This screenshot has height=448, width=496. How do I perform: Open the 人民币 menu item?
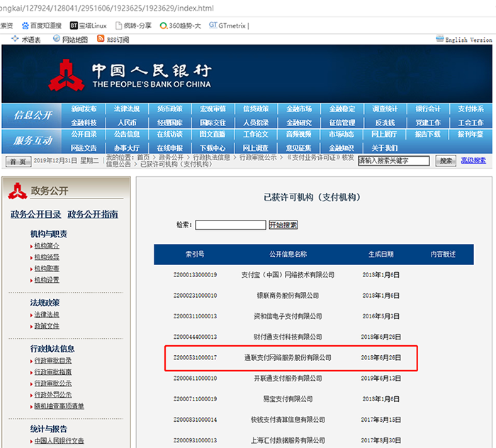point(127,123)
